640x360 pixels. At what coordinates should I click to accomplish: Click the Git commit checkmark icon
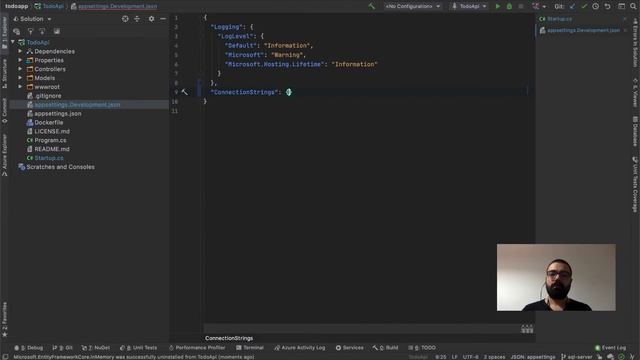pyautogui.click(x=584, y=6)
